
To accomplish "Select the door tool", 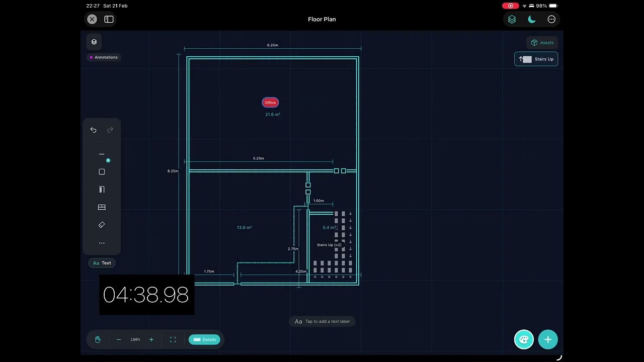I will pyautogui.click(x=102, y=190).
